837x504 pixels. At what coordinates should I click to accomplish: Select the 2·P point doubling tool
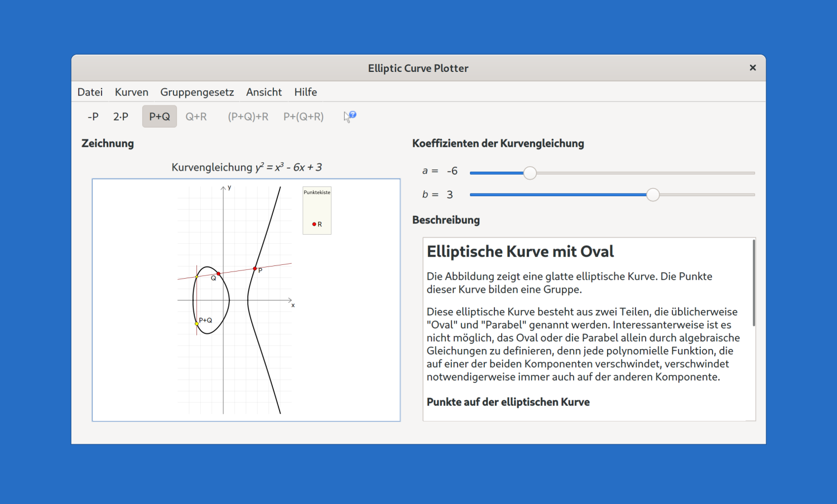(x=121, y=117)
